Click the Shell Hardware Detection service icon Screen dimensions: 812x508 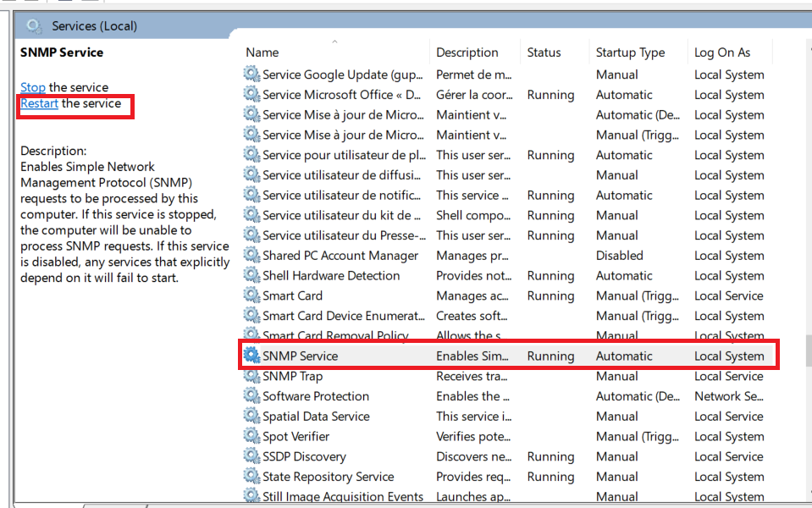(x=251, y=276)
